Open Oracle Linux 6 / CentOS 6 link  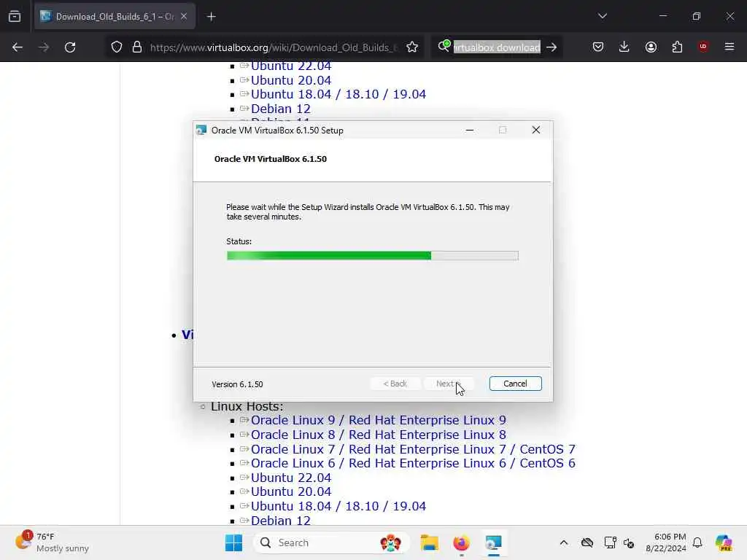(413, 463)
